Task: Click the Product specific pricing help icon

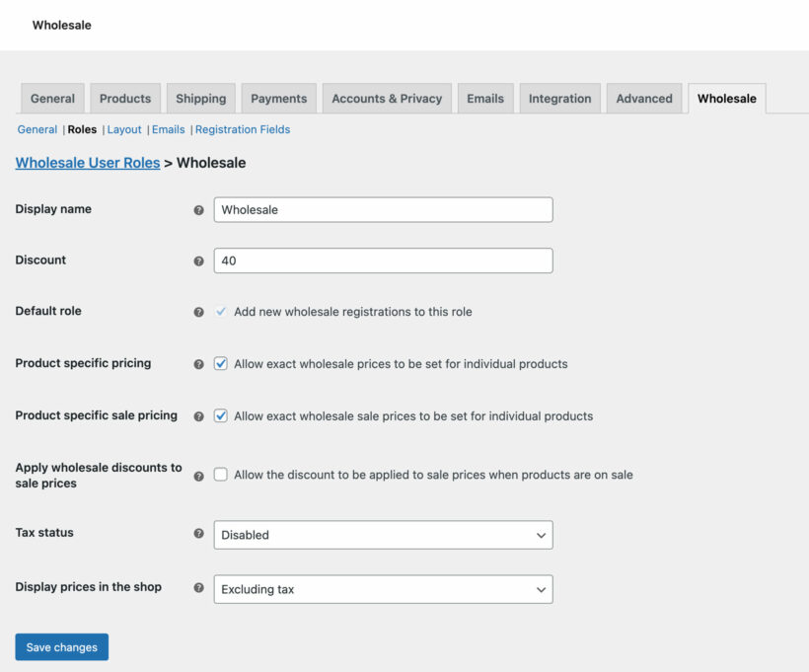Action: pos(198,363)
